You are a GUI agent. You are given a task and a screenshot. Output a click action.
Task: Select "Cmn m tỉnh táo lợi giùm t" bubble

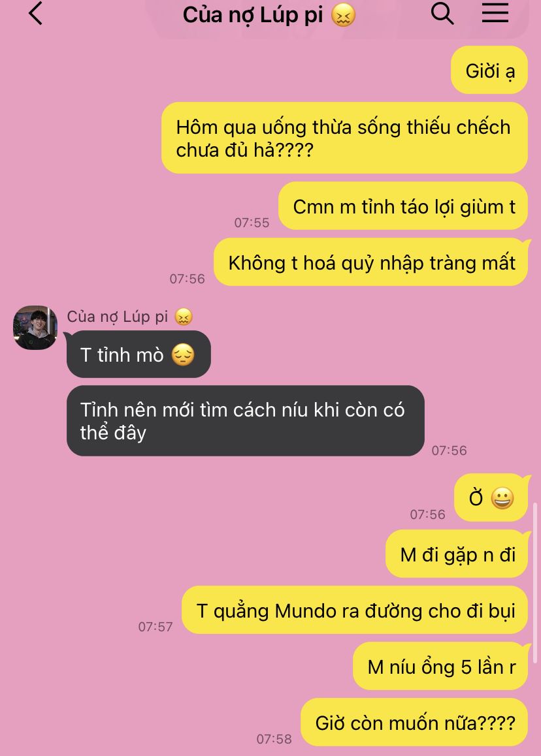[403, 206]
